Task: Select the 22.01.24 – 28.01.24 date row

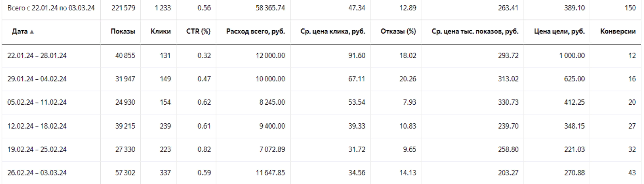Action: pyautogui.click(x=322, y=56)
